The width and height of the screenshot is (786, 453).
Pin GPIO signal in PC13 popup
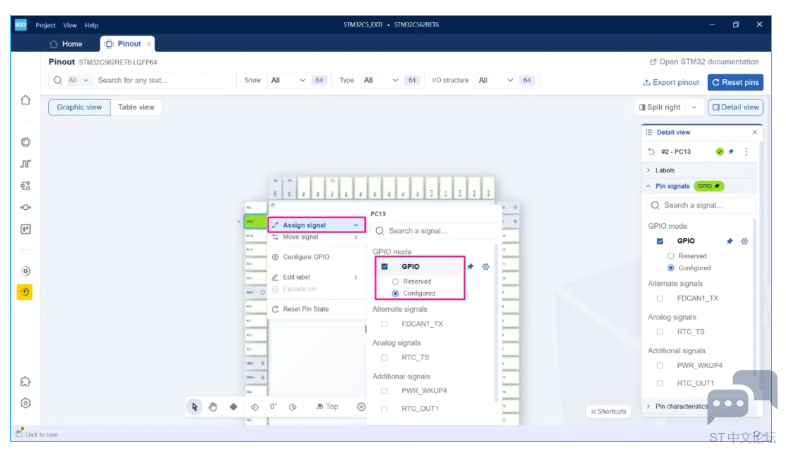(470, 267)
